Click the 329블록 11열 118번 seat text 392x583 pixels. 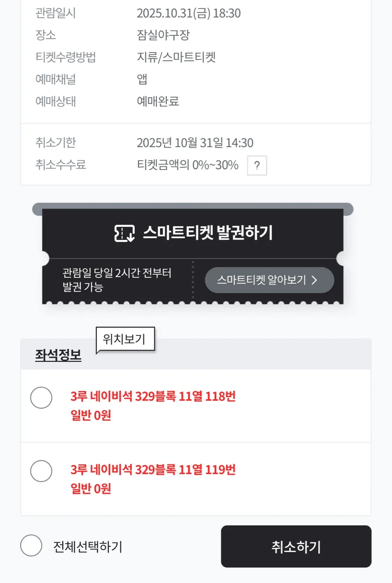(153, 396)
